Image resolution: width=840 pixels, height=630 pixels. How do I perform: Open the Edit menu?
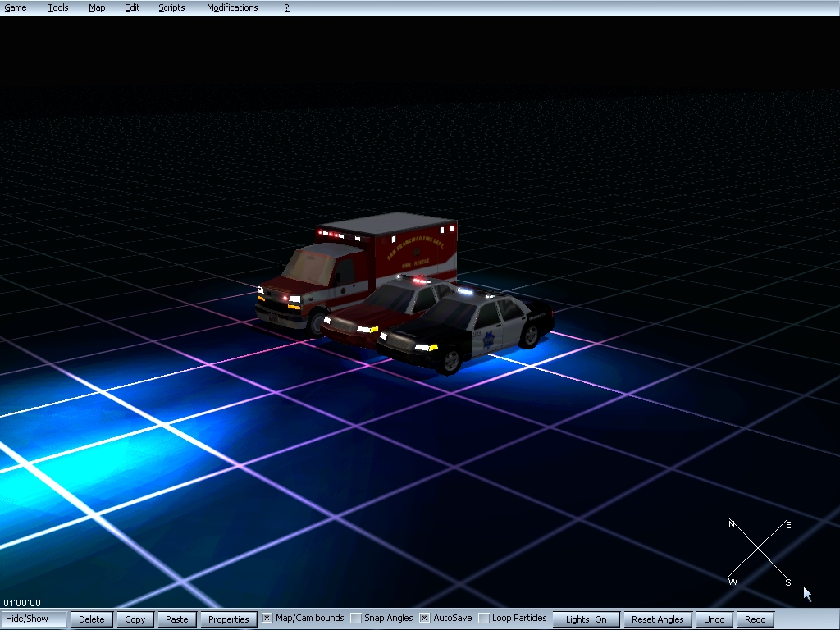[132, 7]
